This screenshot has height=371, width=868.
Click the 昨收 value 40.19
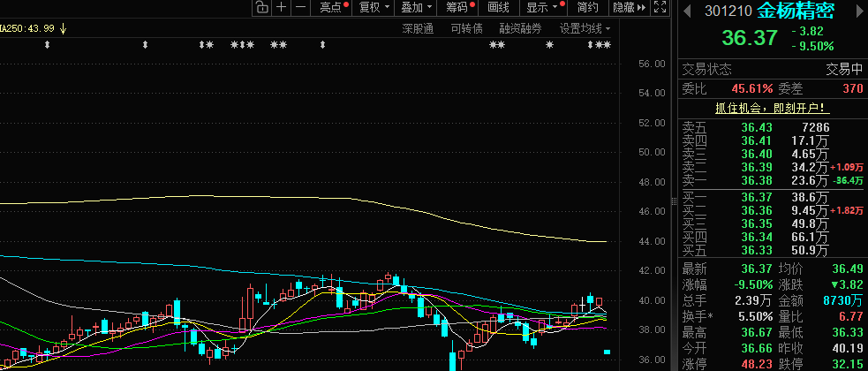point(848,348)
